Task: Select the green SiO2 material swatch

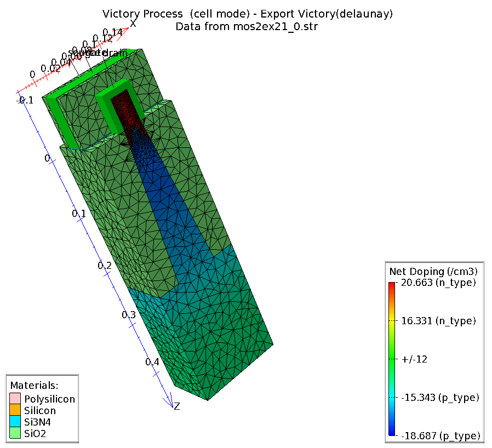Action: click(x=15, y=434)
